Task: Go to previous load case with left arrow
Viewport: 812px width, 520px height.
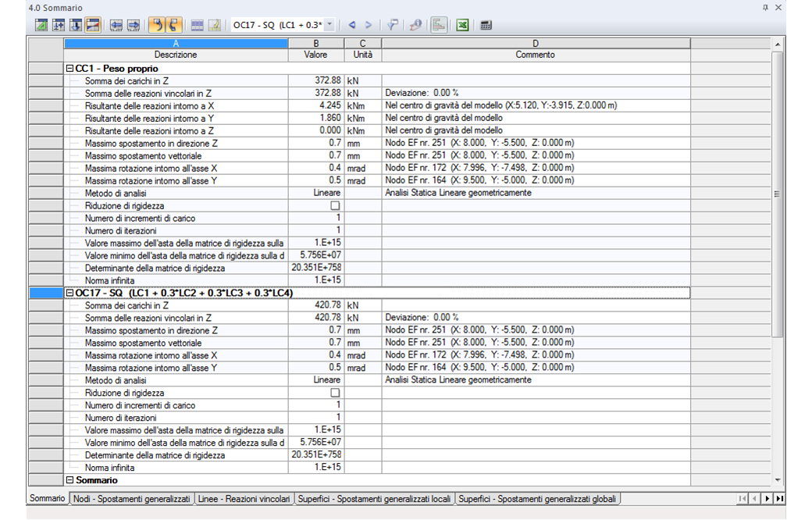Action: point(352,25)
